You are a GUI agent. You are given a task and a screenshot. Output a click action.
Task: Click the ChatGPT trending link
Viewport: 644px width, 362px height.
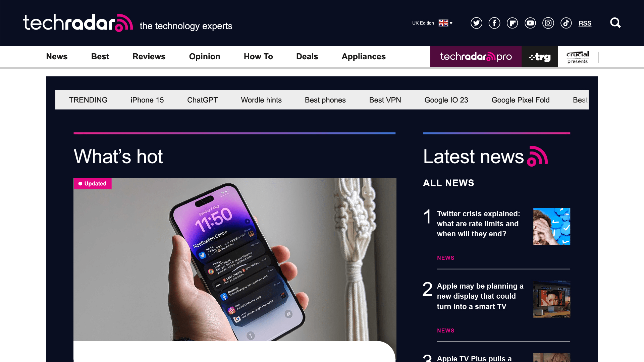point(202,100)
